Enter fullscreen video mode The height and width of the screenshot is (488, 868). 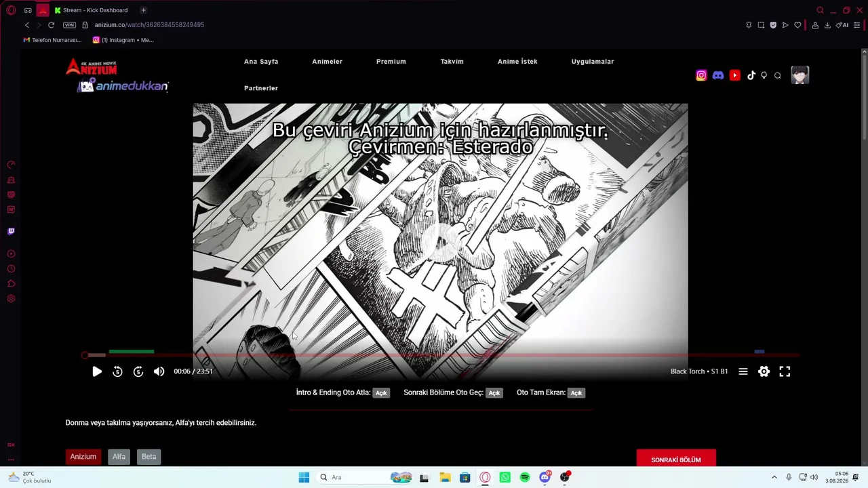(785, 371)
